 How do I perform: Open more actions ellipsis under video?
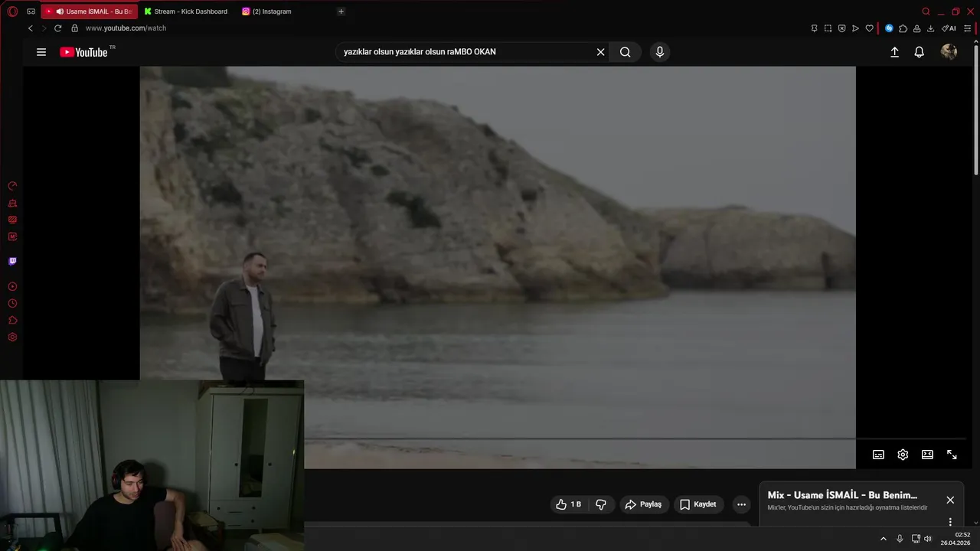pos(741,504)
